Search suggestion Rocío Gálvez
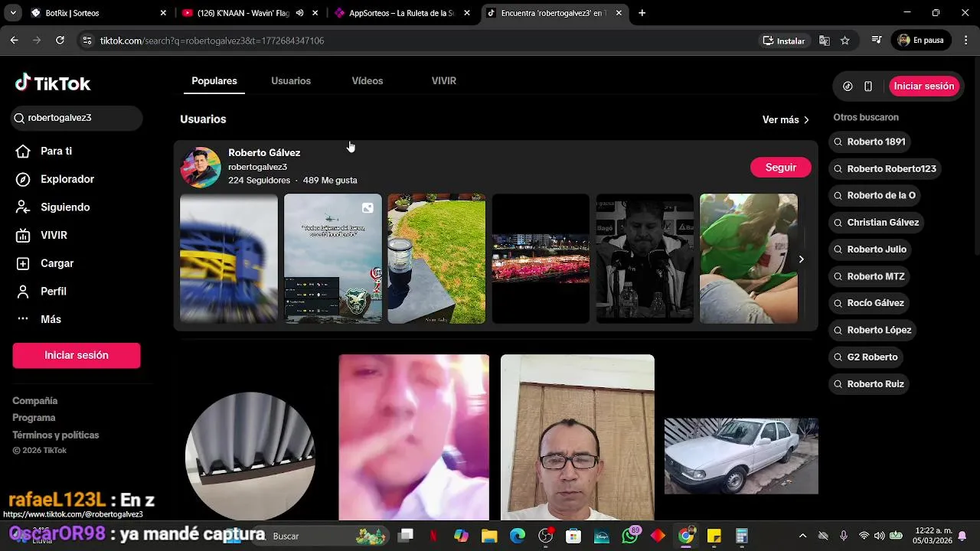 [x=868, y=303]
